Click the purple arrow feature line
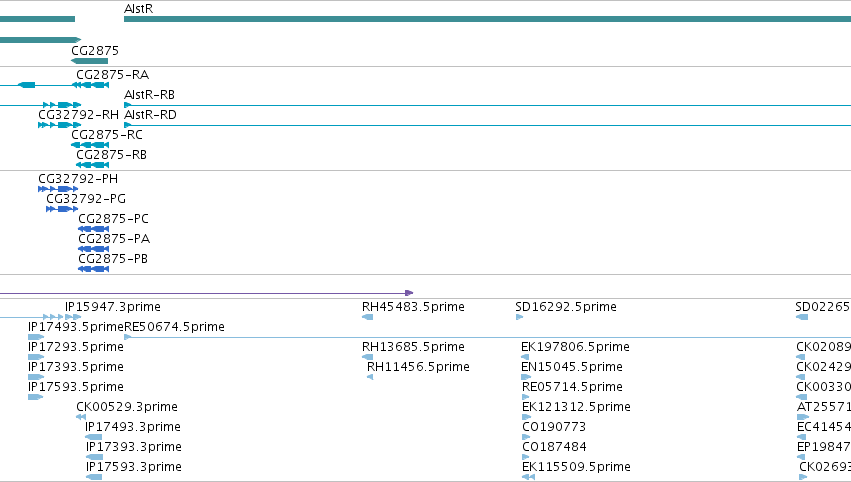The image size is (851, 482). coord(206,293)
